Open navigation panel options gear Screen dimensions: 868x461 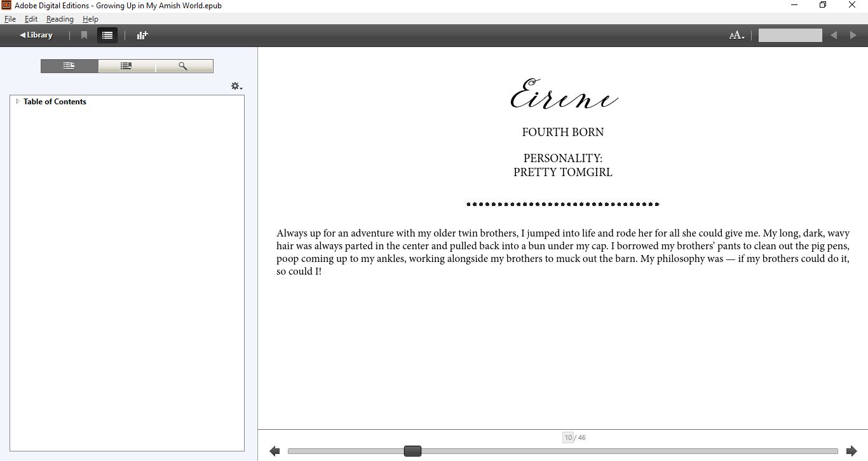point(236,86)
